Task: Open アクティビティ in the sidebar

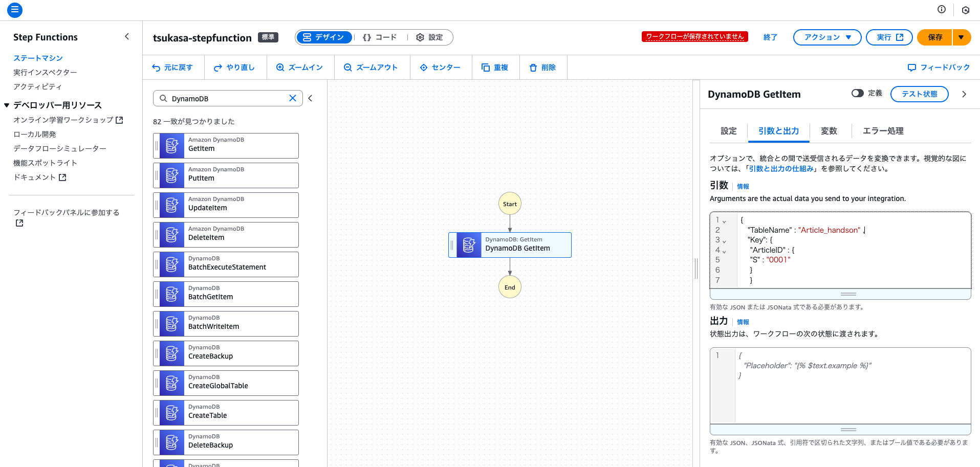Action: tap(37, 86)
